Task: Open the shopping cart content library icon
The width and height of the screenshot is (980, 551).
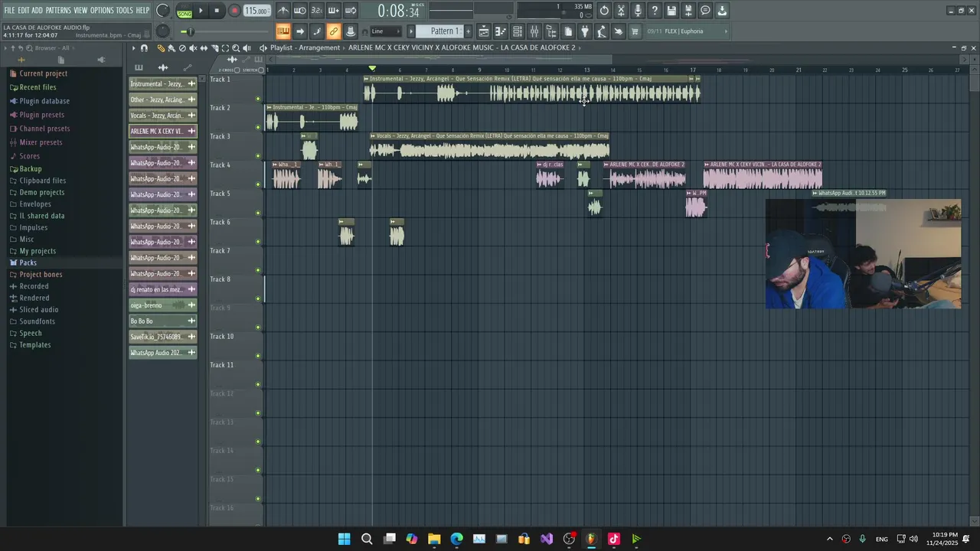Action: (635, 31)
